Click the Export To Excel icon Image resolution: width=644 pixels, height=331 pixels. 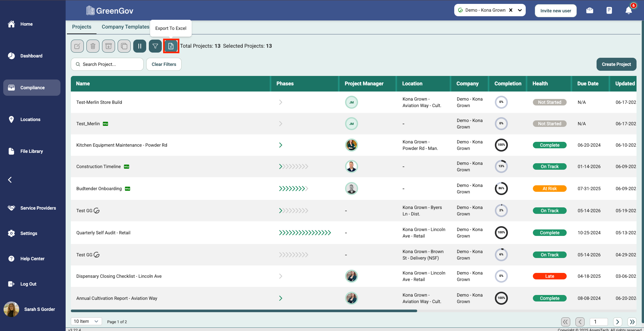[x=171, y=46]
